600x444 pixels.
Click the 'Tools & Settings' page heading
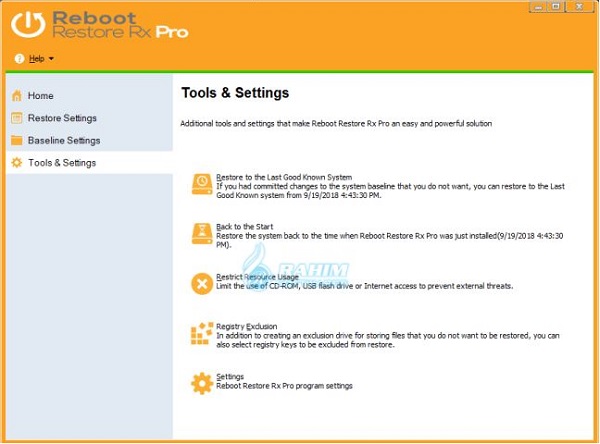tap(235, 93)
